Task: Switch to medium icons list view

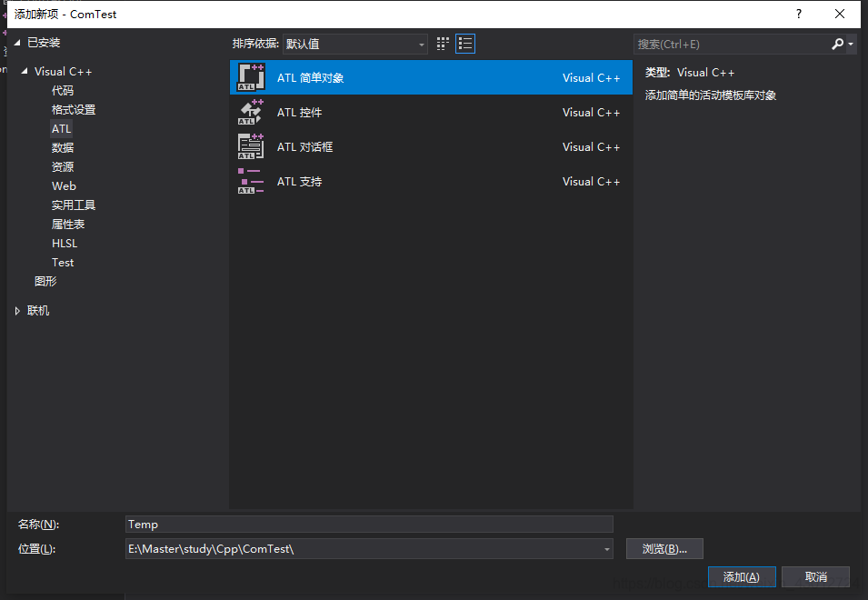Action: tap(465, 44)
